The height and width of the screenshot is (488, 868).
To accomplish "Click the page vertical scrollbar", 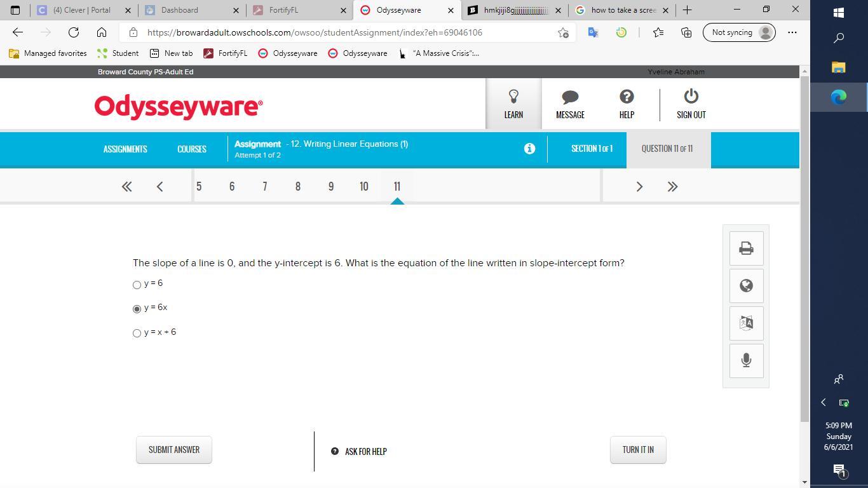I will tap(804, 248).
